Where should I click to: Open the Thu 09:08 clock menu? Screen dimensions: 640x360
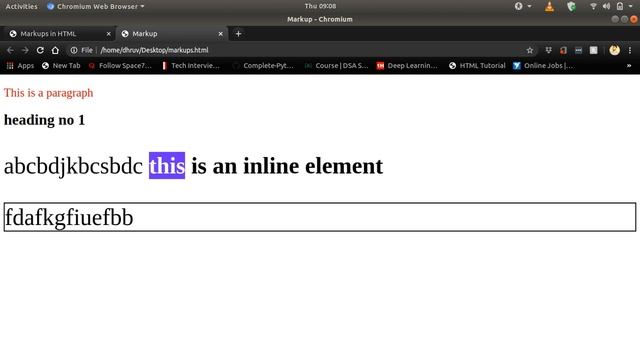[x=320, y=6]
